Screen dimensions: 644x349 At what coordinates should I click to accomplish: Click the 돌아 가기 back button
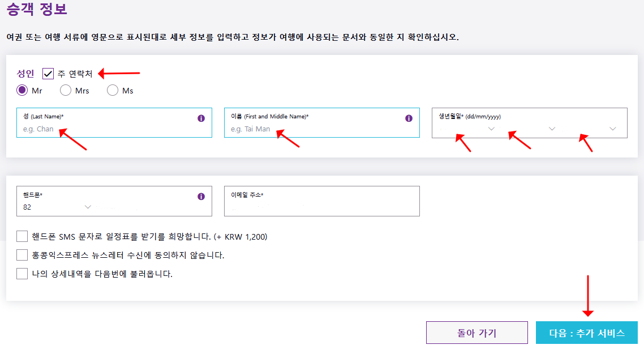coord(477,333)
